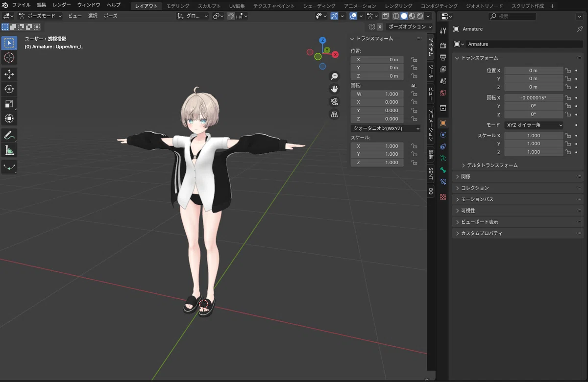588x382 pixels.
Task: Select the Move tool
Action: point(9,74)
